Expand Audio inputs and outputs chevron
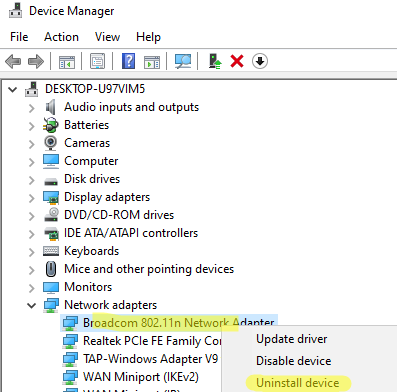 pos(32,108)
